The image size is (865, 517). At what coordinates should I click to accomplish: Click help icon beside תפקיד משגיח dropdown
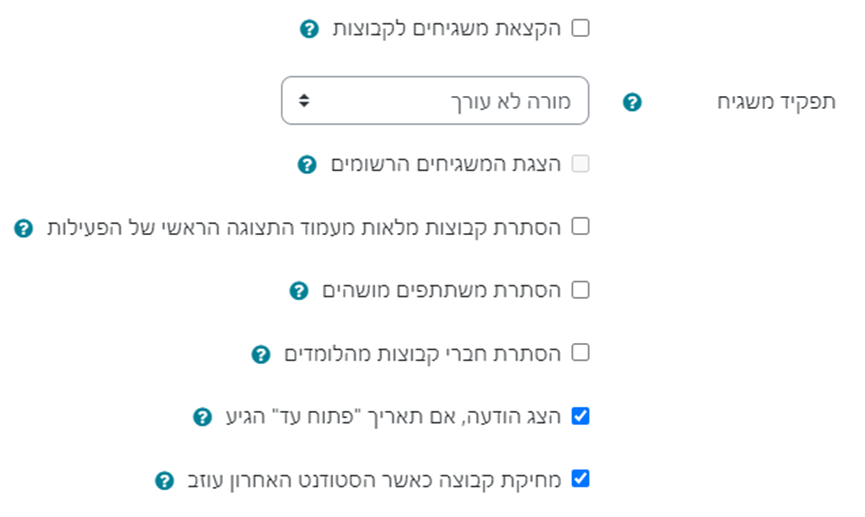[x=631, y=102]
